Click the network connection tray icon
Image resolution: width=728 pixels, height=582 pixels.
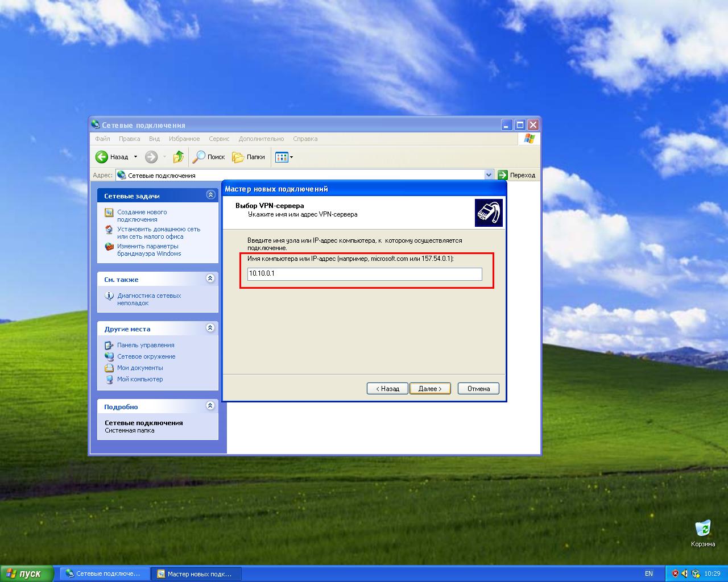(695, 573)
